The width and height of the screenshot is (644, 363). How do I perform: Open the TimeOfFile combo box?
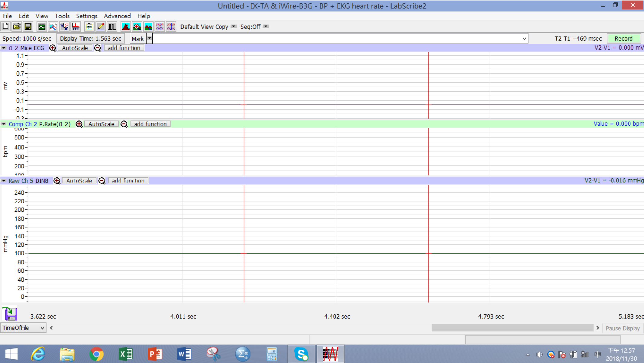pos(23,328)
